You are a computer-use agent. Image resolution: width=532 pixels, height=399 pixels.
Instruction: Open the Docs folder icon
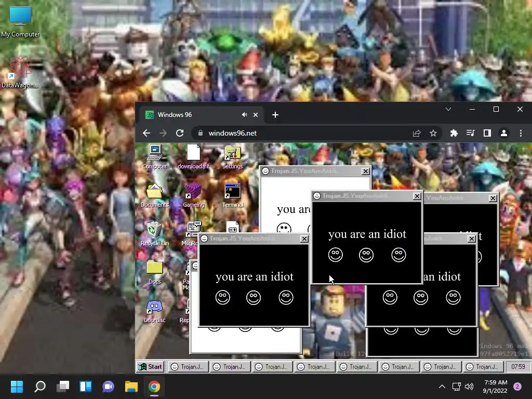155,272
